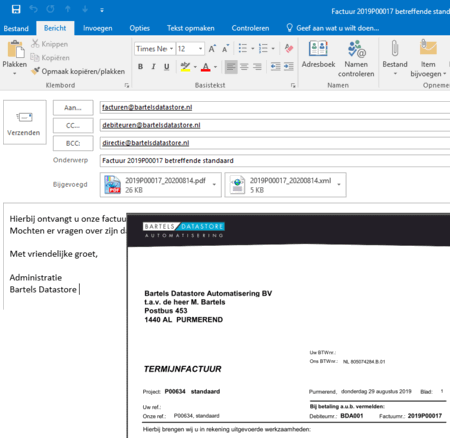Viewport: 450px width, 438px height.
Task: Click Knippen scissors button
Action: click(49, 44)
